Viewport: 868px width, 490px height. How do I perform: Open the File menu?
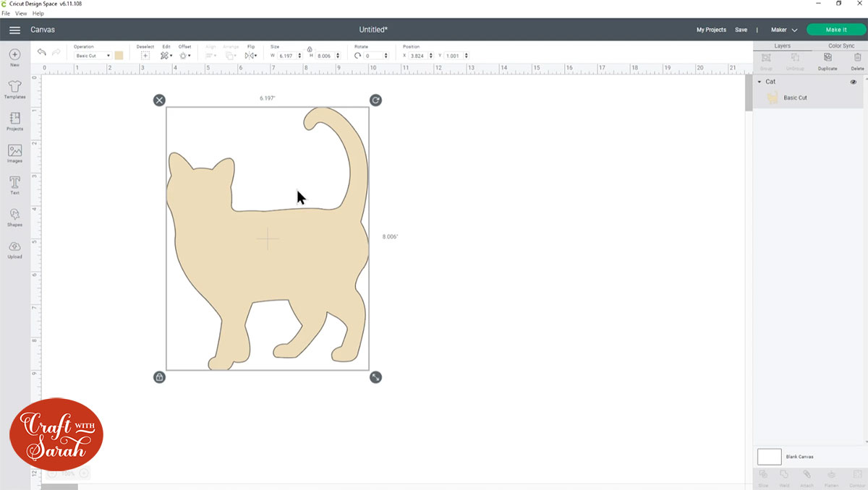tap(6, 13)
